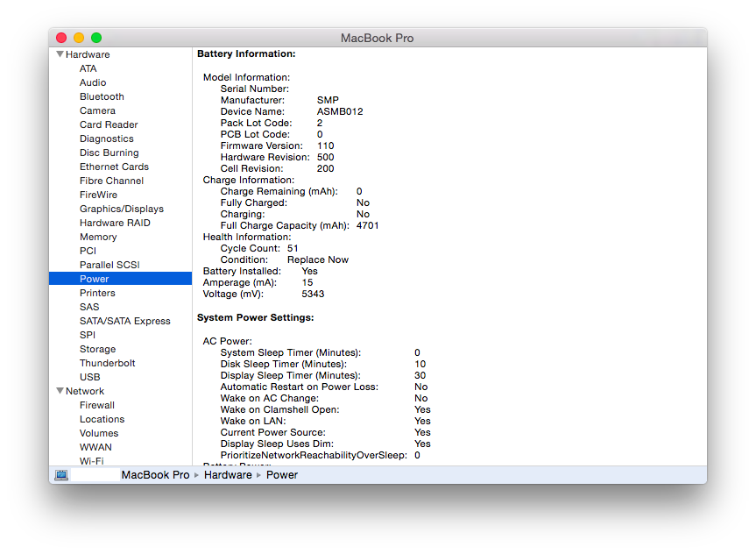756x554 pixels.
Task: Select FireWire in the sidebar
Action: 98,195
